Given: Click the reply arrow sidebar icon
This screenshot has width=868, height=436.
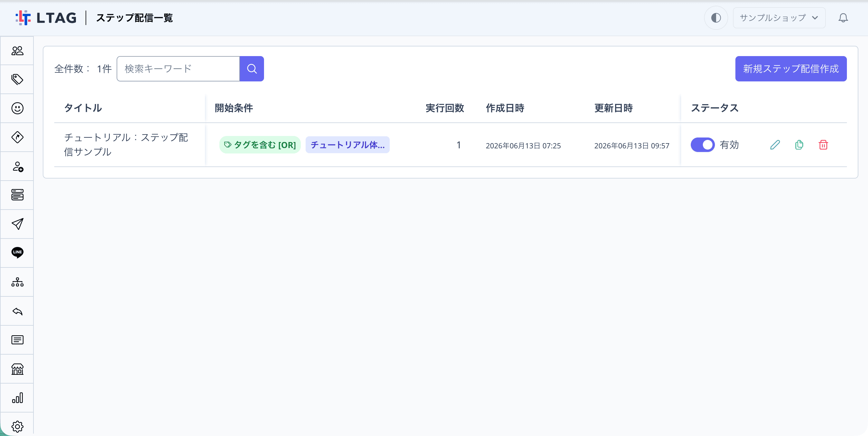Looking at the screenshot, I should click(17, 311).
